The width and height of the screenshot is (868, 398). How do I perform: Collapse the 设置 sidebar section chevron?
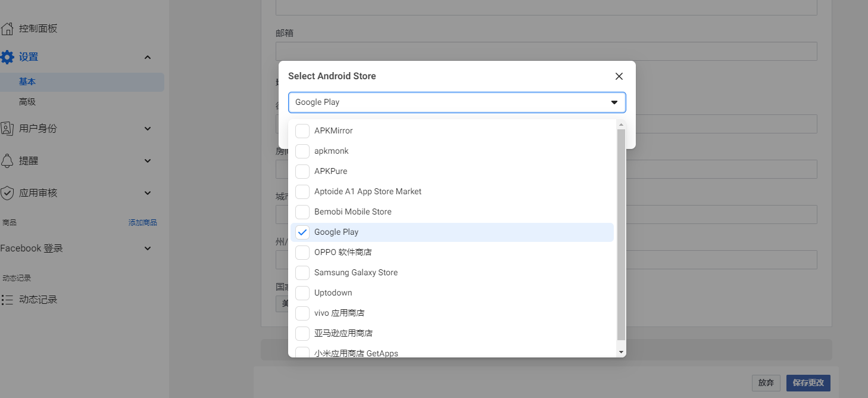148,57
